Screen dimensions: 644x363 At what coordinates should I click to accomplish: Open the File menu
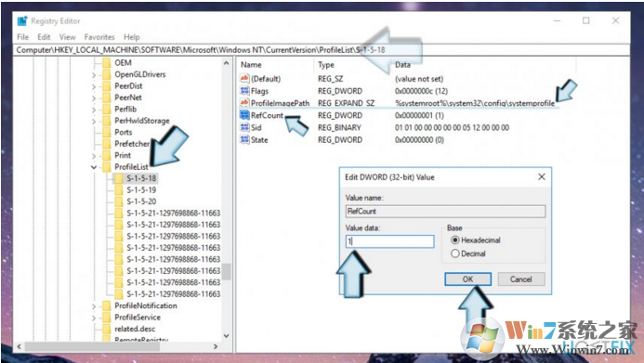click(22, 37)
